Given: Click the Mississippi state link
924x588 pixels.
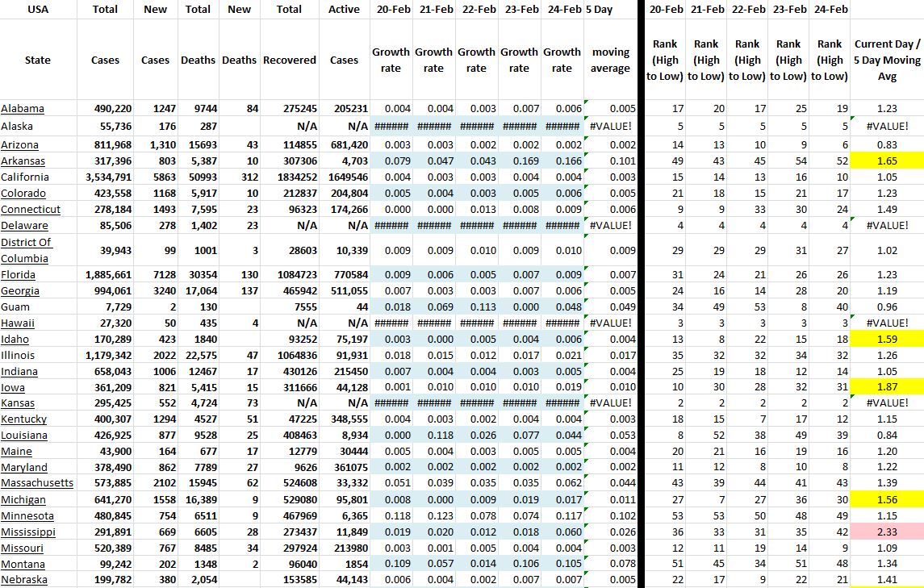Looking at the screenshot, I should pos(28,532).
